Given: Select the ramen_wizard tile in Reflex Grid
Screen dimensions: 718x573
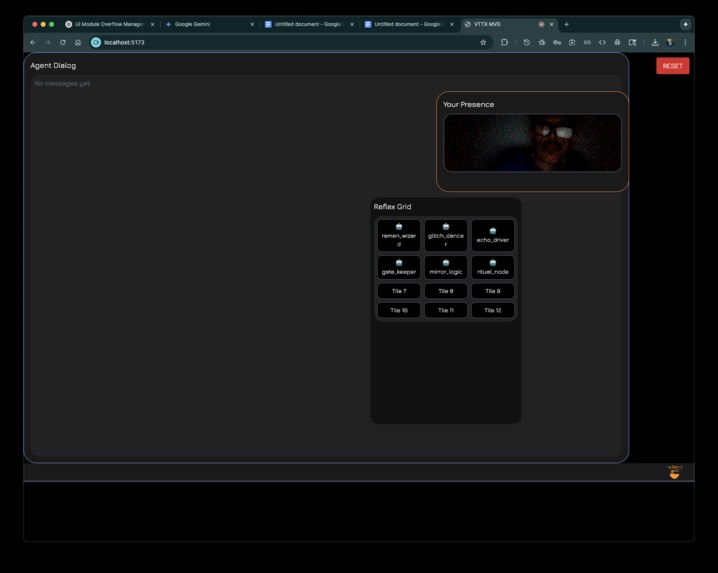Looking at the screenshot, I should (x=399, y=235).
